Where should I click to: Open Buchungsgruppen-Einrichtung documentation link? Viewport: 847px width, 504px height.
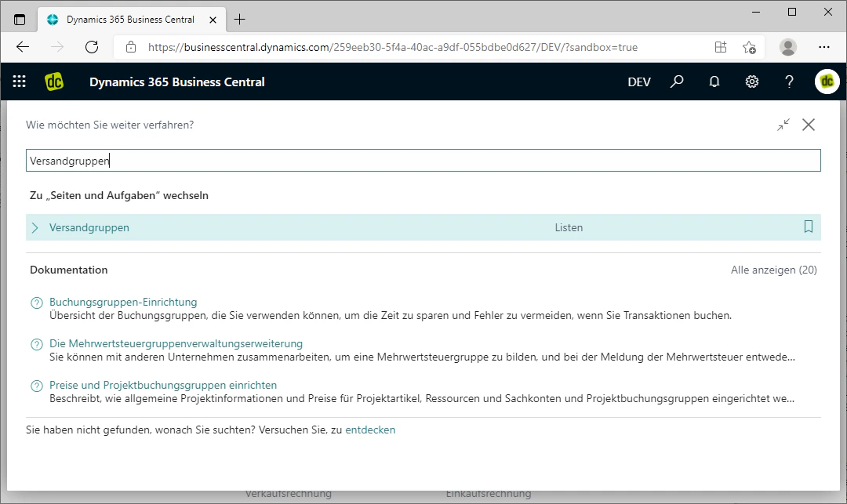[x=123, y=303]
